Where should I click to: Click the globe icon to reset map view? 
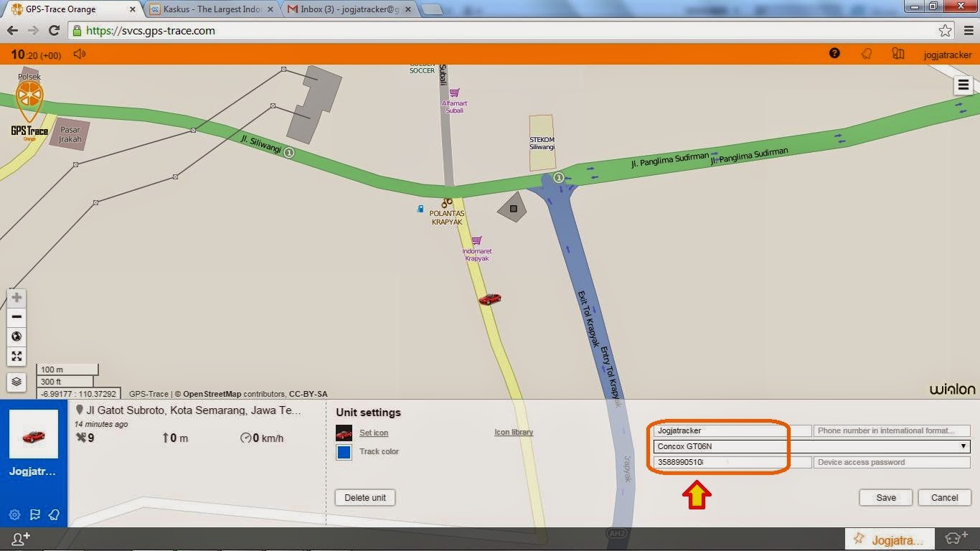16,336
